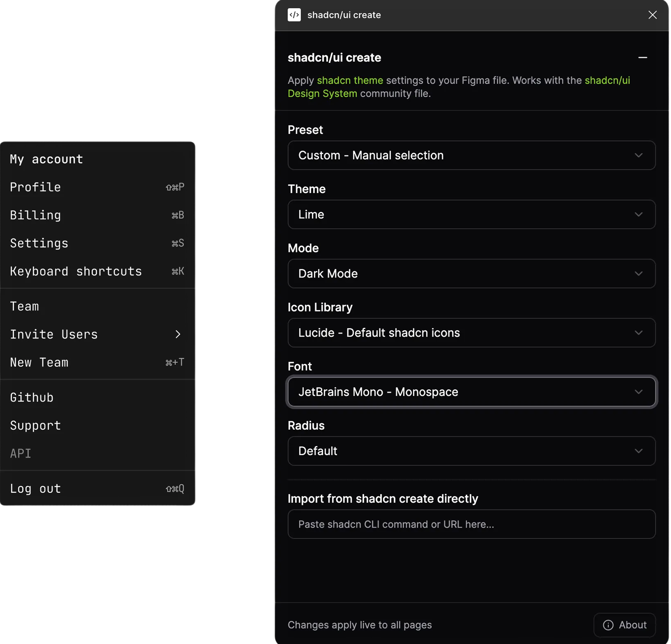Viewport: 671px width, 644px height.
Task: Click the shadcn/ui code logo icon
Action: pyautogui.click(x=294, y=15)
